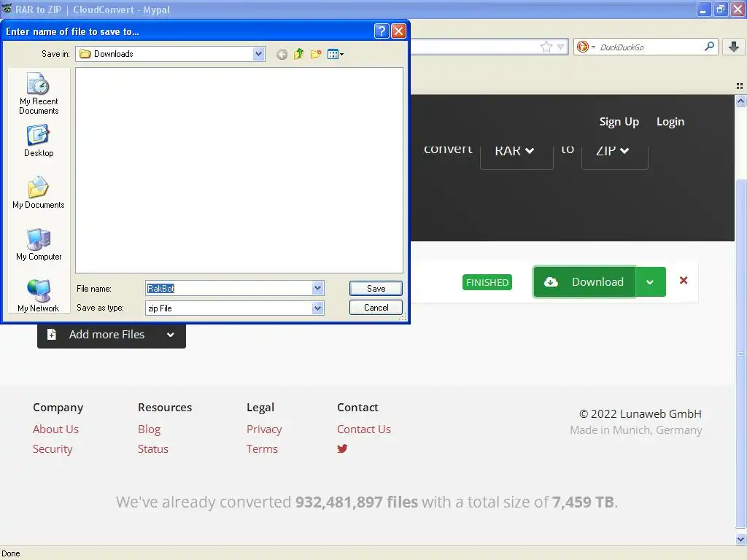Open My Network in places bar
The width and height of the screenshot is (747, 560).
[x=39, y=296]
